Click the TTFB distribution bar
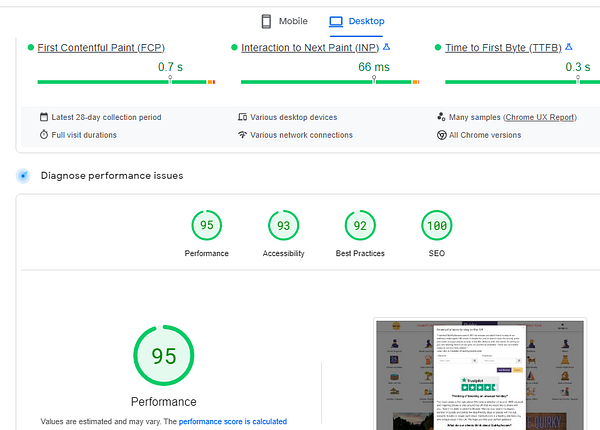600x430 pixels. click(x=522, y=82)
